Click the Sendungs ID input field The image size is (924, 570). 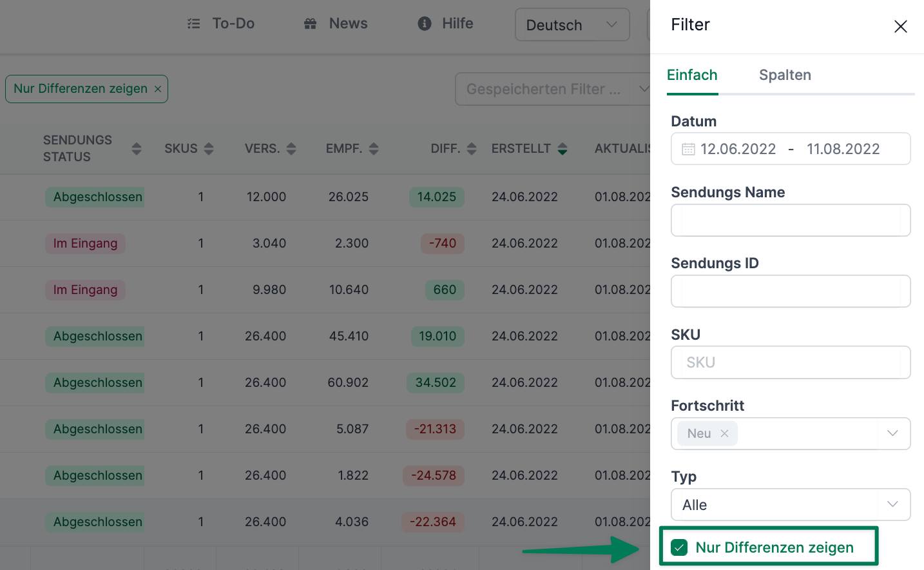tap(791, 291)
